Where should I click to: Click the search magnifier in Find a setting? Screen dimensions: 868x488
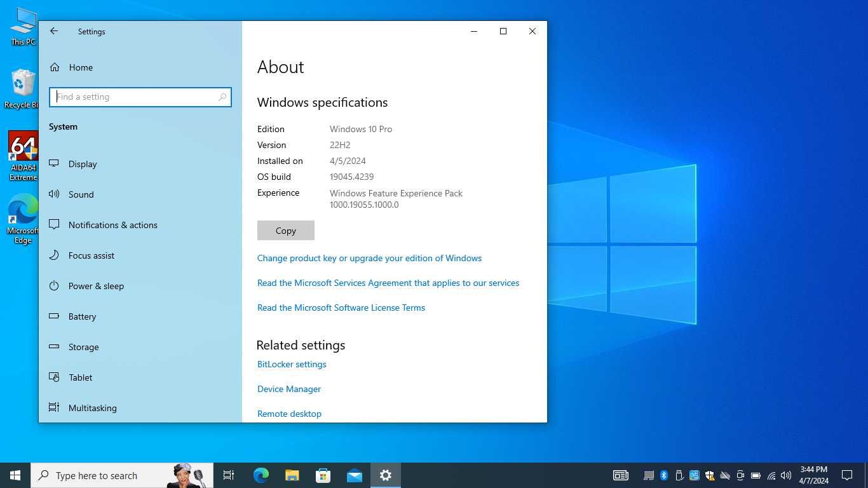point(222,97)
